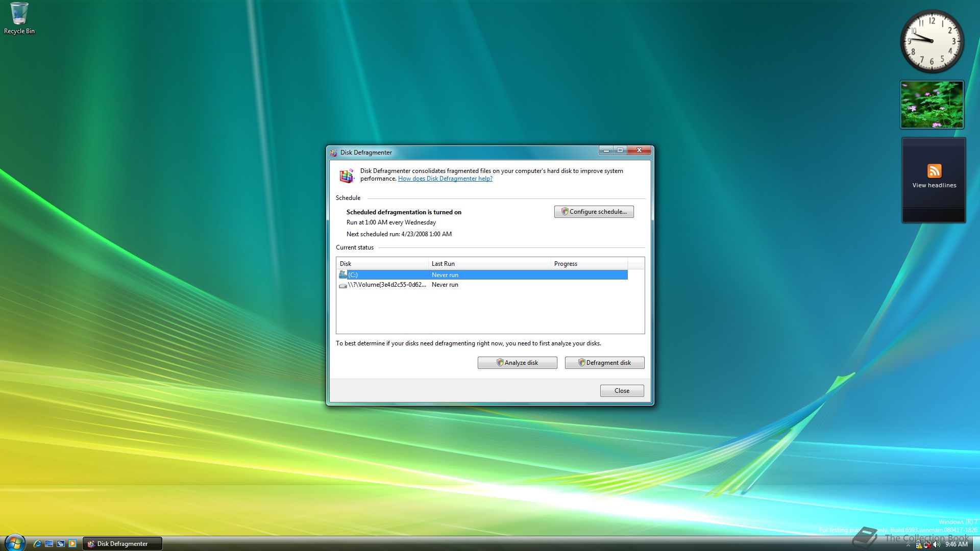Click the network disconnected tray icon
This screenshot has width=980, height=551.
(x=927, y=544)
